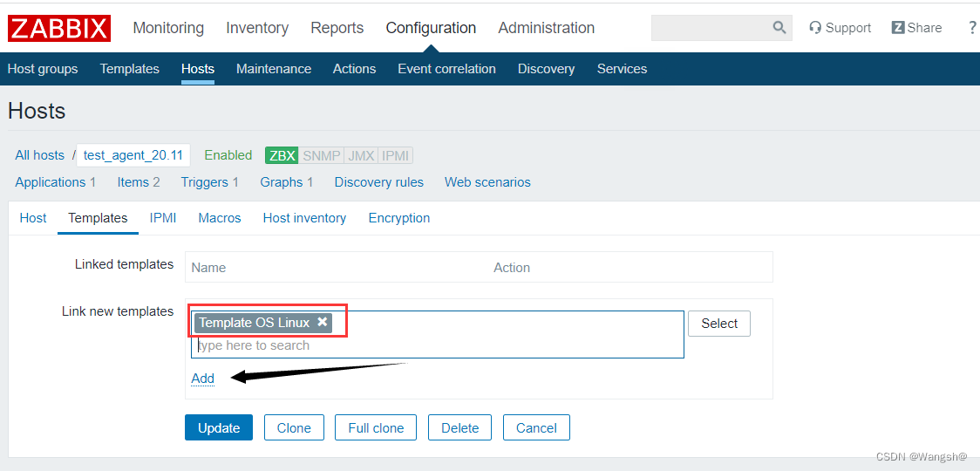Open Web scenarios link
Screen dimensions: 980x471
pos(487,182)
